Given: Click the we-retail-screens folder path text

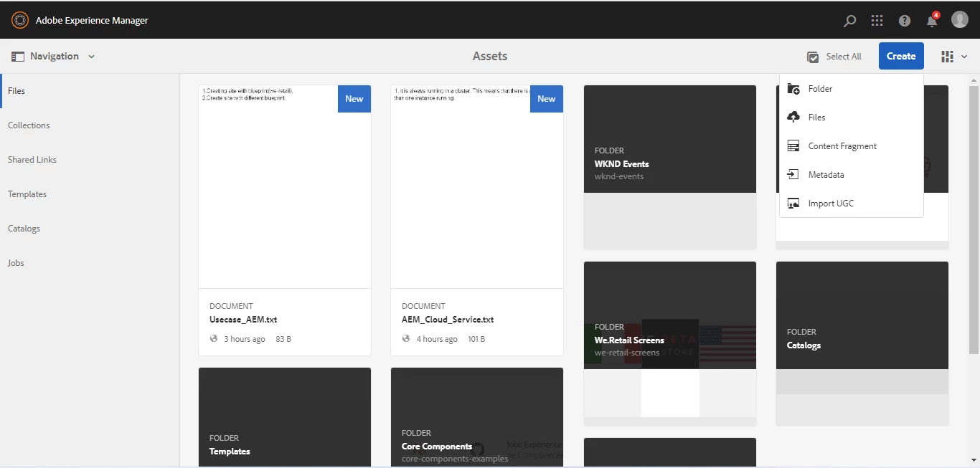Looking at the screenshot, I should pyautogui.click(x=627, y=353).
